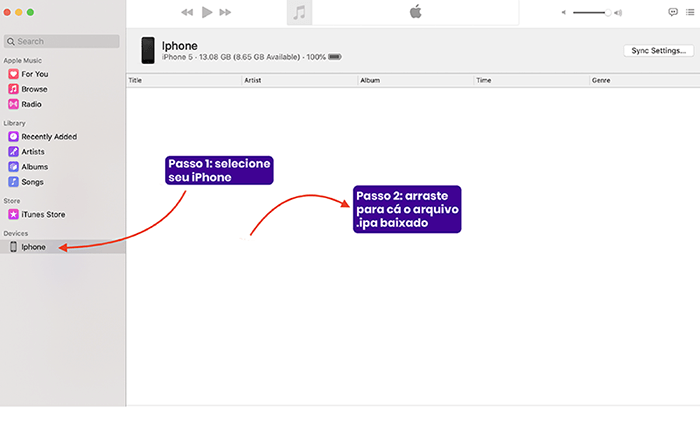Viewport: 700px width, 439px height.
Task: Click the Recently Added clock icon
Action: 13,137
